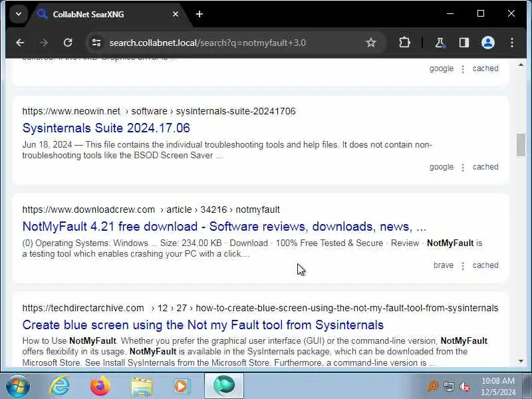Viewport: 532px width, 399px height.
Task: Open Chrome three-dot menu
Action: click(x=511, y=43)
